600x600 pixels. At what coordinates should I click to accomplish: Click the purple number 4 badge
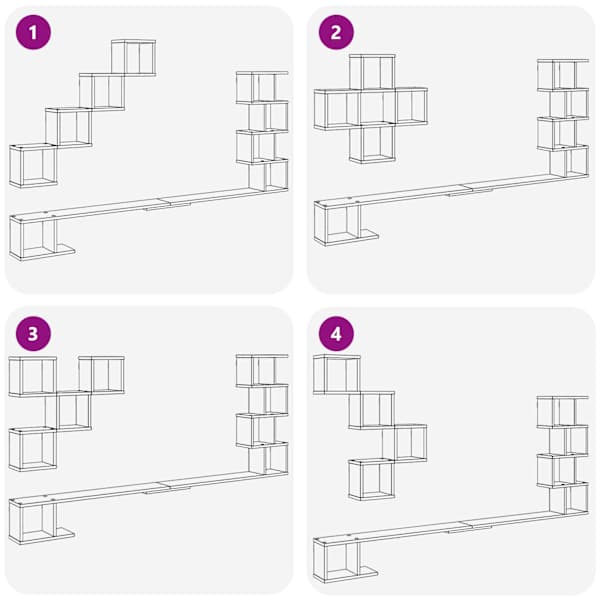[336, 334]
